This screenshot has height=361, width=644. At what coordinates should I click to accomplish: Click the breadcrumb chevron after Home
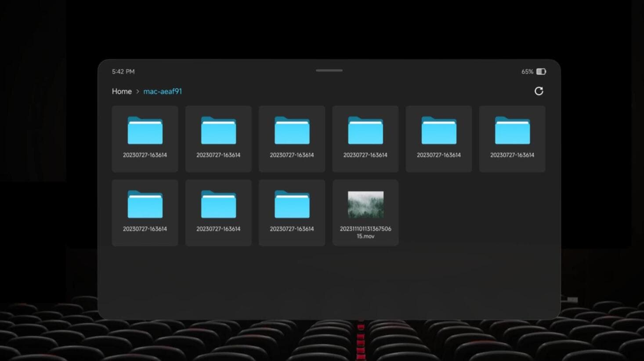pos(137,91)
